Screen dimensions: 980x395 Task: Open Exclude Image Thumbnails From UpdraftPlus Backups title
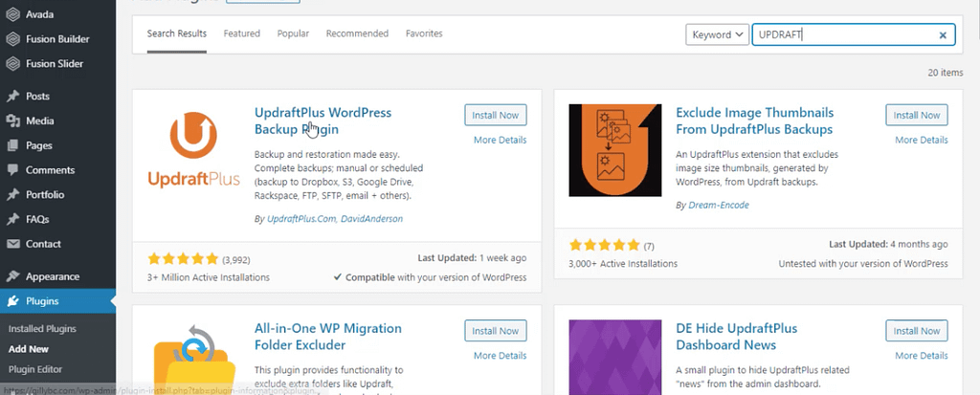[755, 121]
